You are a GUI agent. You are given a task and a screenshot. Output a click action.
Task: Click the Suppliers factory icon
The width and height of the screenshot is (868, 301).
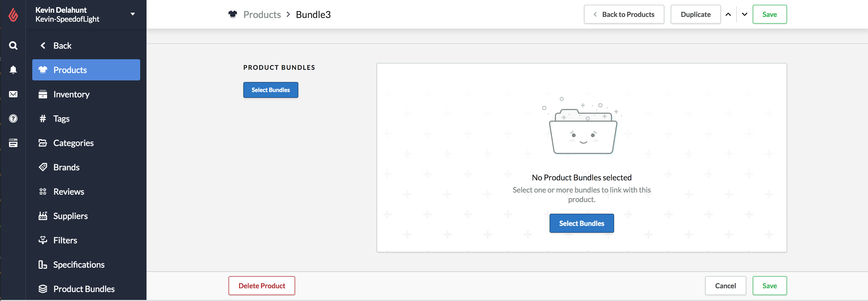(43, 216)
